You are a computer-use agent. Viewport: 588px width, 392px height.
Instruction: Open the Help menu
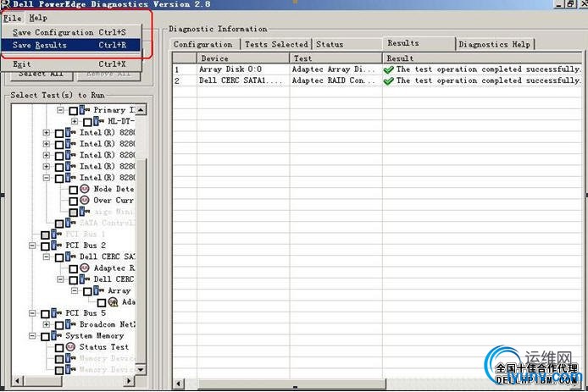click(x=38, y=18)
